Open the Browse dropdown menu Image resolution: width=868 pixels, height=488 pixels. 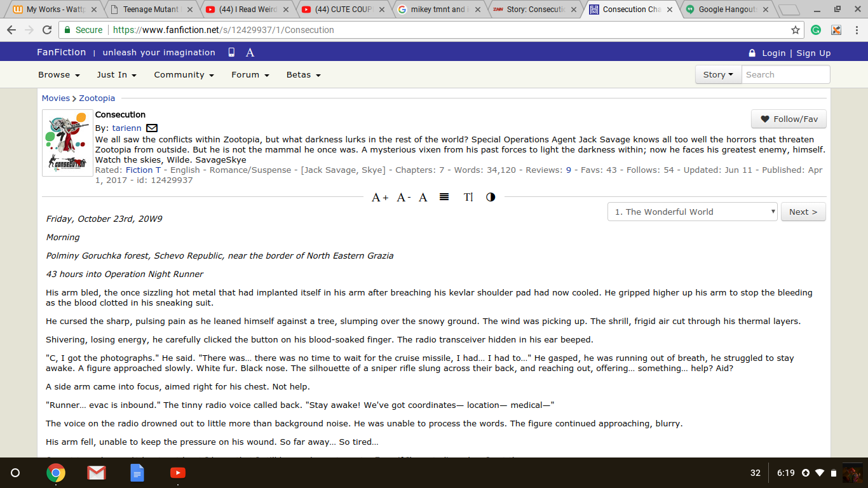coord(58,75)
